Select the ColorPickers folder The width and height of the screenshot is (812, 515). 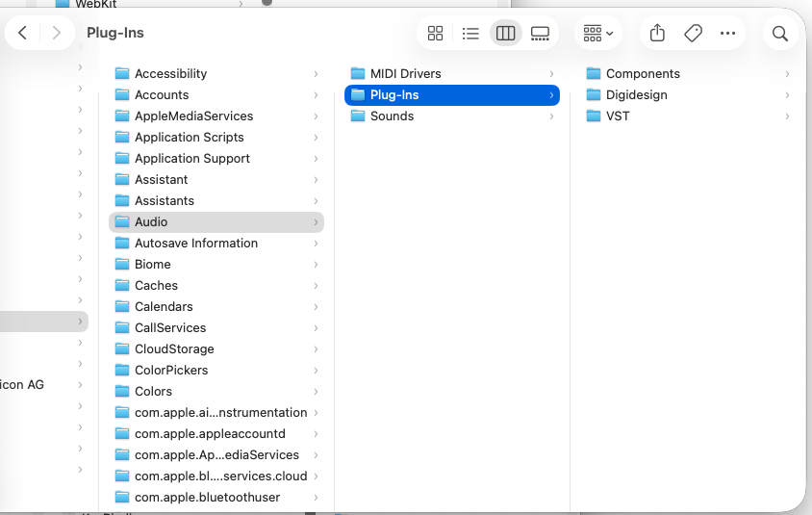point(216,371)
